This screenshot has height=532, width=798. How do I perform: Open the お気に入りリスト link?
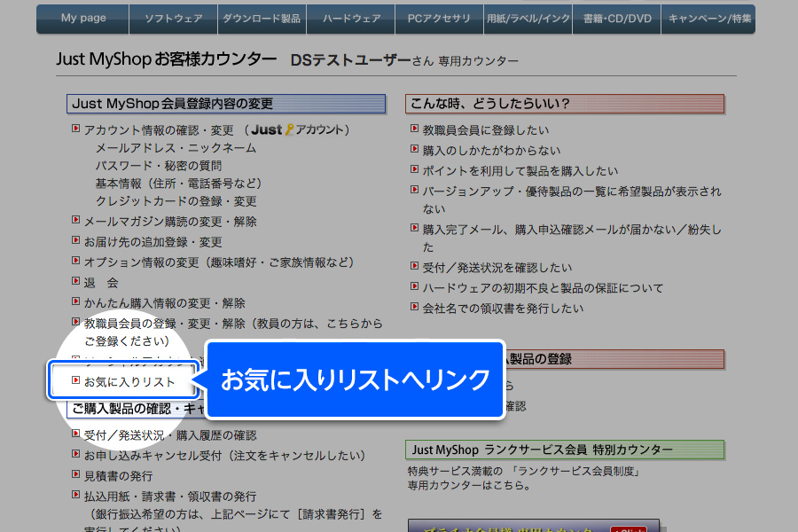point(129,382)
